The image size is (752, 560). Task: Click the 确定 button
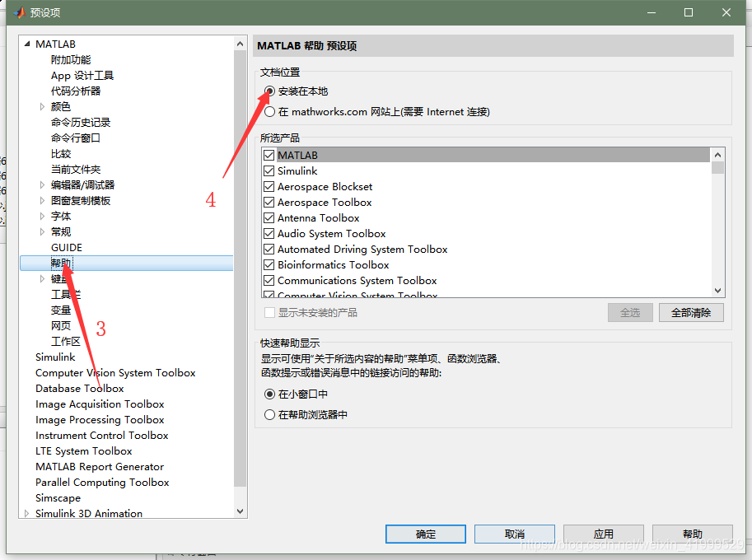pos(425,534)
